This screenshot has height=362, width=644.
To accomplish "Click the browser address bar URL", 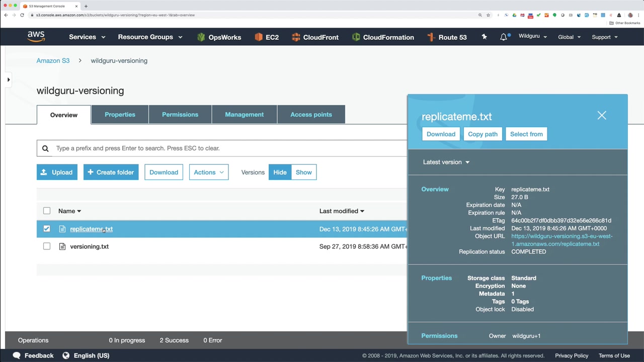I will (x=115, y=15).
